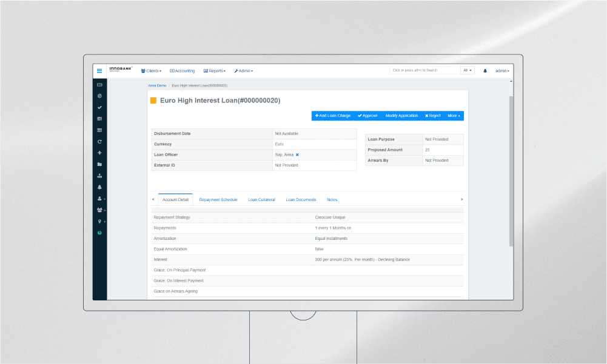607x364 pixels.
Task: Expand the admin account dropdown
Action: click(x=502, y=71)
